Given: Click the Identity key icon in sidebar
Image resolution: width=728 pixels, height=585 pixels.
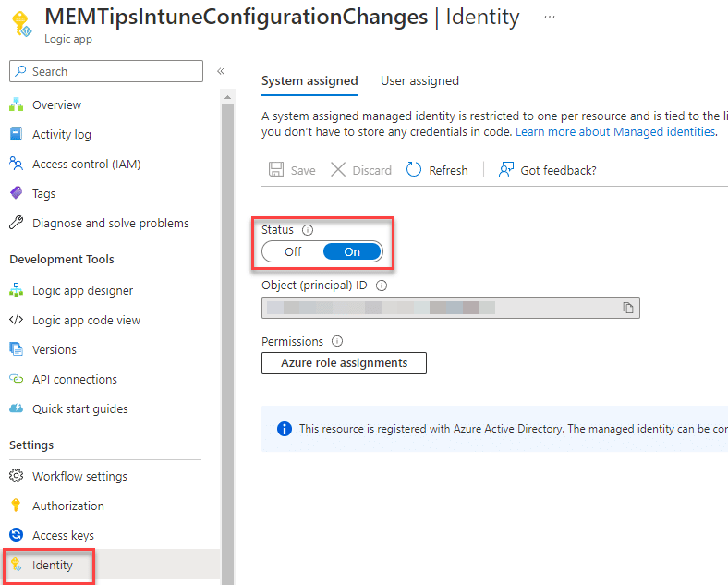Looking at the screenshot, I should click(17, 565).
